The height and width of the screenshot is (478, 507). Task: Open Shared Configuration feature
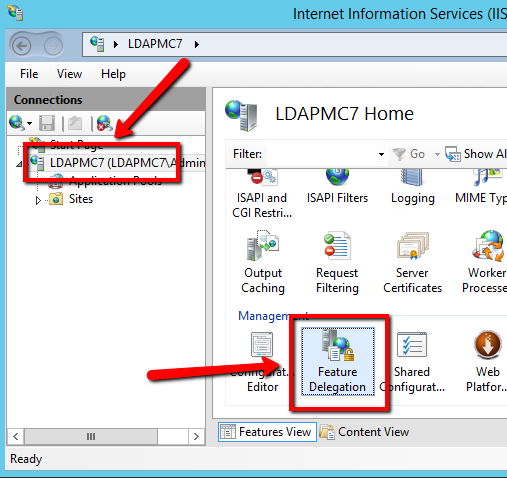tap(412, 362)
